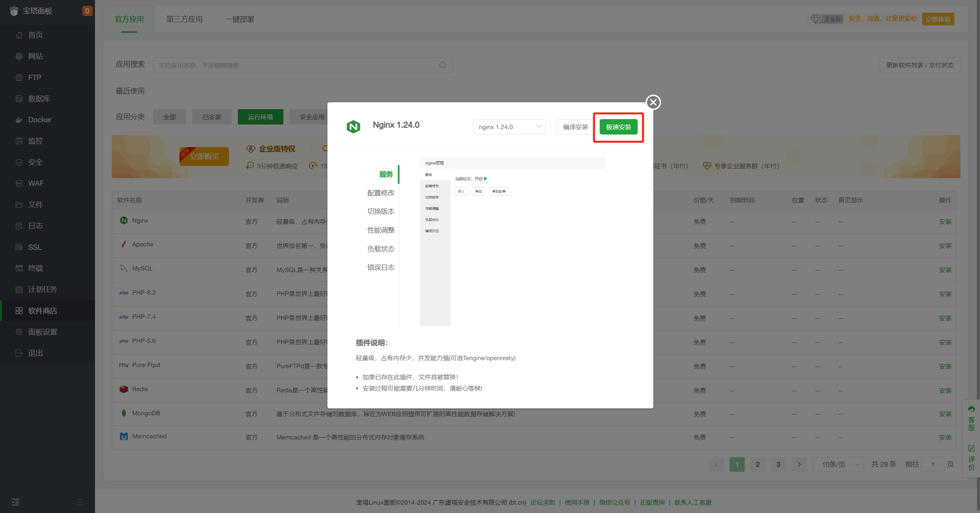
Task: Collapse the sidebar using the bottom-left control
Action: point(15,502)
